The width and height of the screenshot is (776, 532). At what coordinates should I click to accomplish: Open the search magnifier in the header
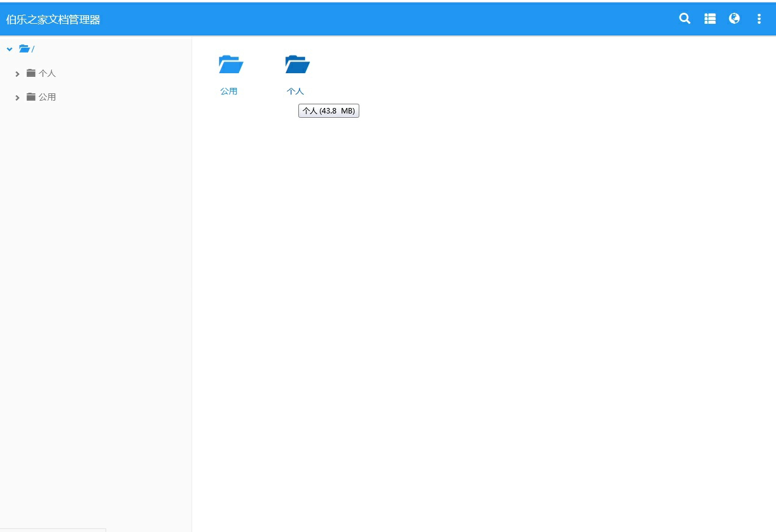point(685,19)
